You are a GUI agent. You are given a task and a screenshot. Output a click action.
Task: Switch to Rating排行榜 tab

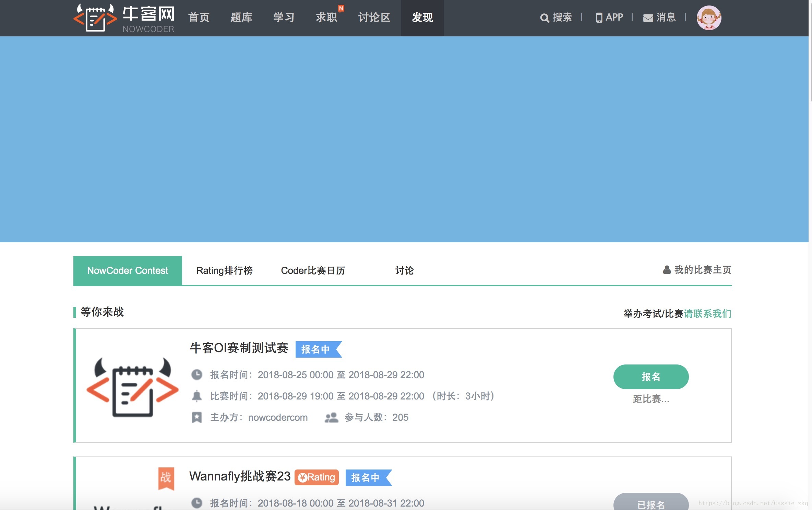point(224,270)
